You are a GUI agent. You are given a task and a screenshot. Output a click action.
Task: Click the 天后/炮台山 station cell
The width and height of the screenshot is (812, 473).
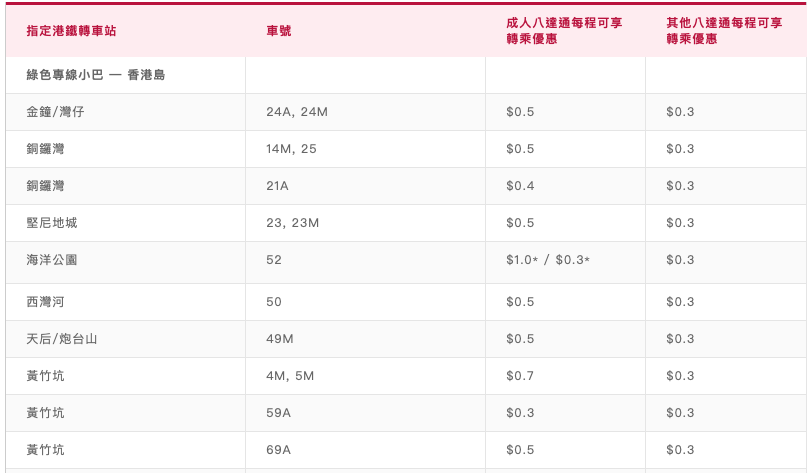[62, 339]
